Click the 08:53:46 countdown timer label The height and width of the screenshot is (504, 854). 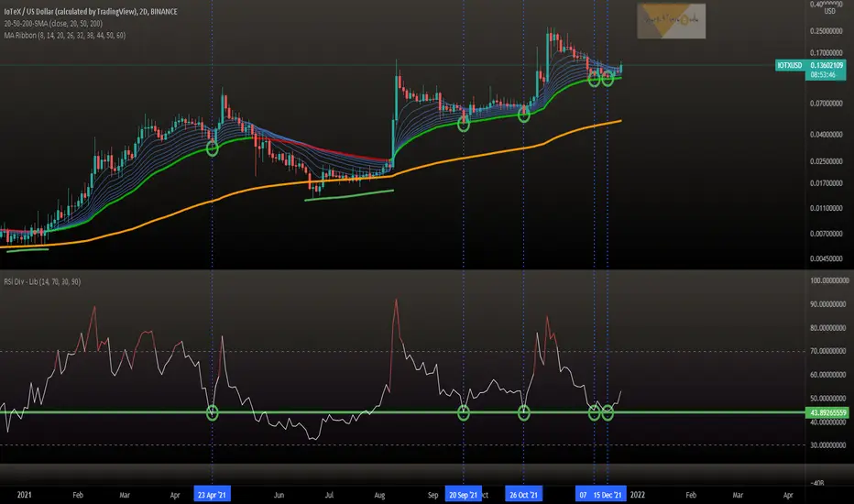pyautogui.click(x=823, y=75)
